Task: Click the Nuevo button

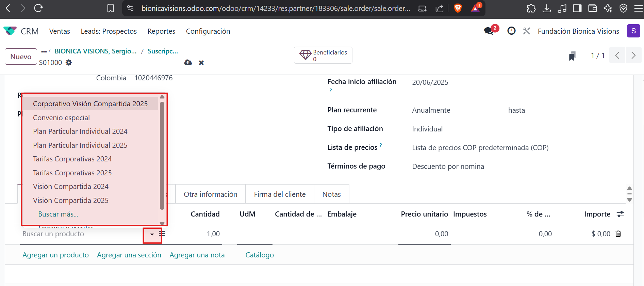Action: pyautogui.click(x=21, y=57)
